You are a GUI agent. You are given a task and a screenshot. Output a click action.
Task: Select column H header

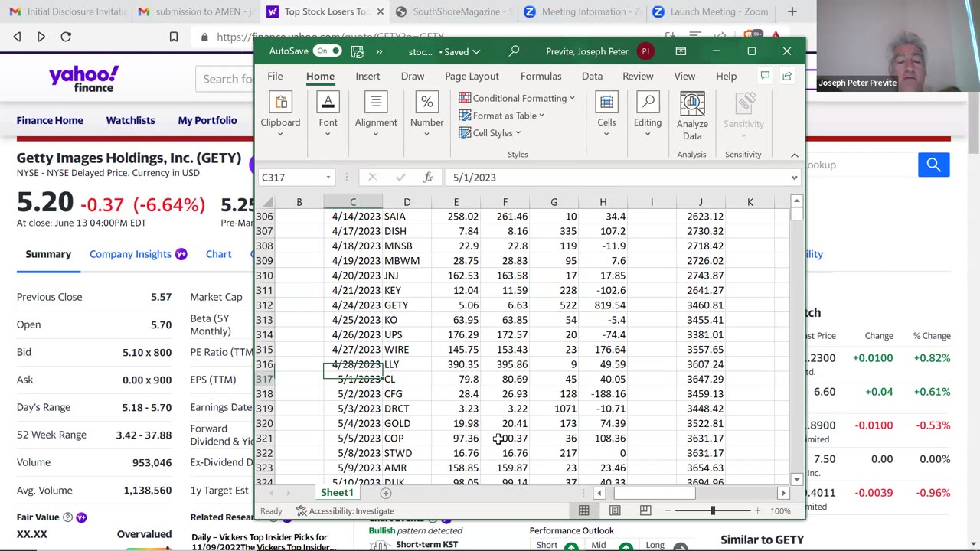pyautogui.click(x=603, y=202)
